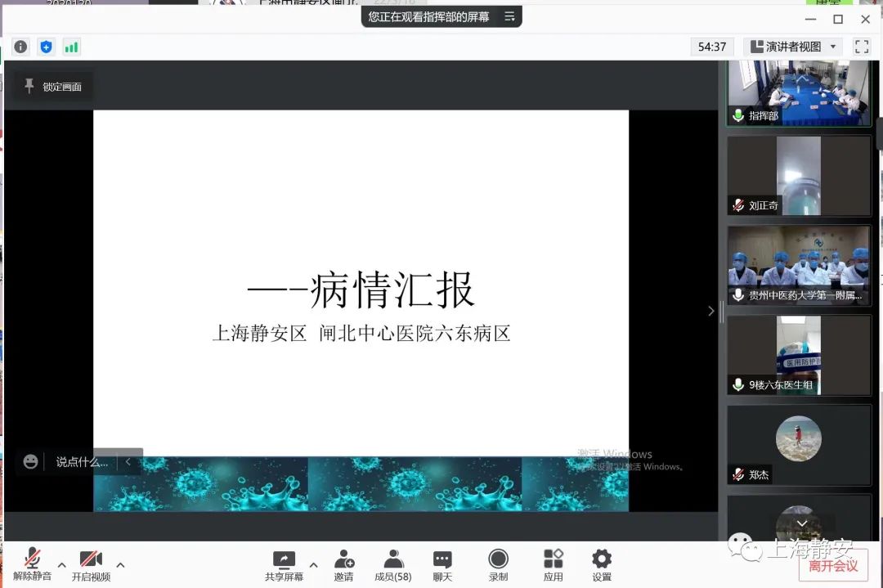Select the 指挥部 video thumbnail
The width and height of the screenshot is (883, 588).
coord(799,92)
